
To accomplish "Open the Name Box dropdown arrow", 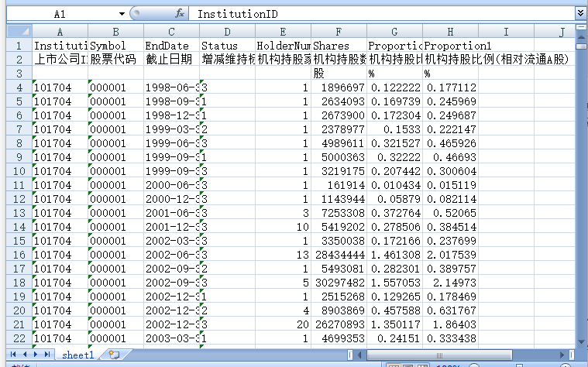I will coord(122,14).
